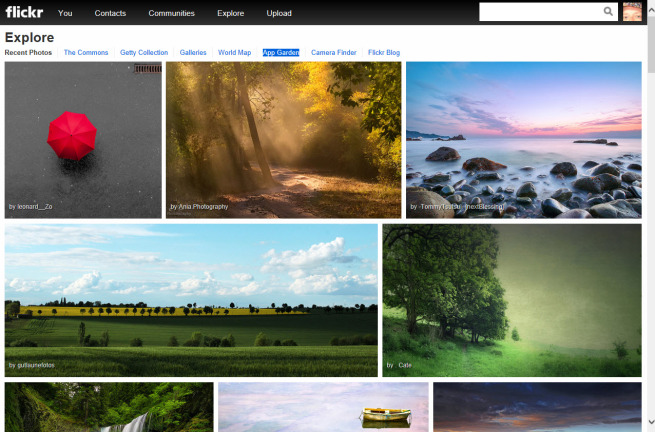Click Upload in the top bar

[279, 13]
